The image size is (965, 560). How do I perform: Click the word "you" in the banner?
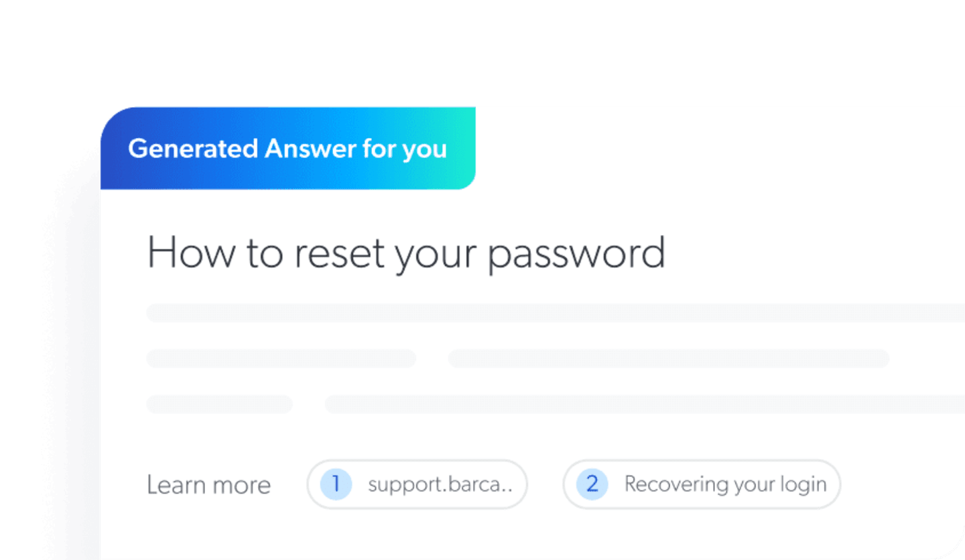(x=425, y=149)
